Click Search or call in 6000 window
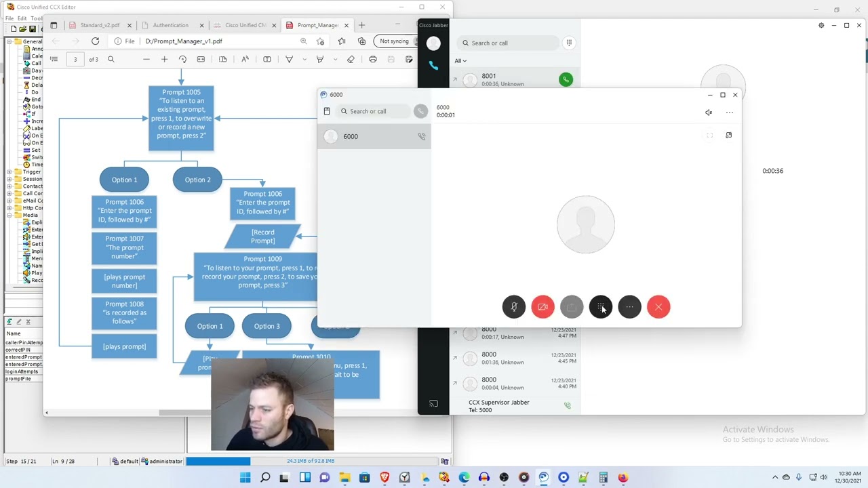 tap(375, 111)
